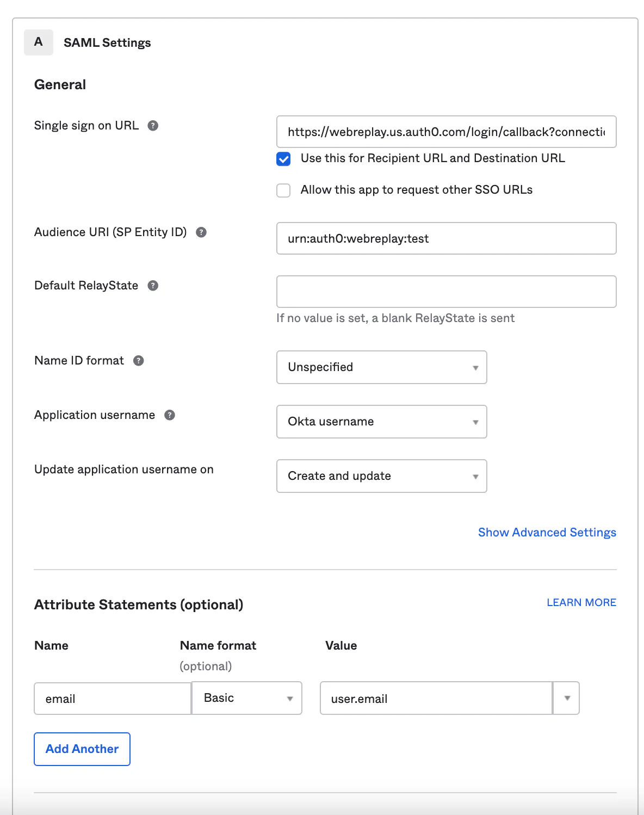Image resolution: width=644 pixels, height=815 pixels.
Task: Open the Basic name format dropdown
Action: (247, 698)
